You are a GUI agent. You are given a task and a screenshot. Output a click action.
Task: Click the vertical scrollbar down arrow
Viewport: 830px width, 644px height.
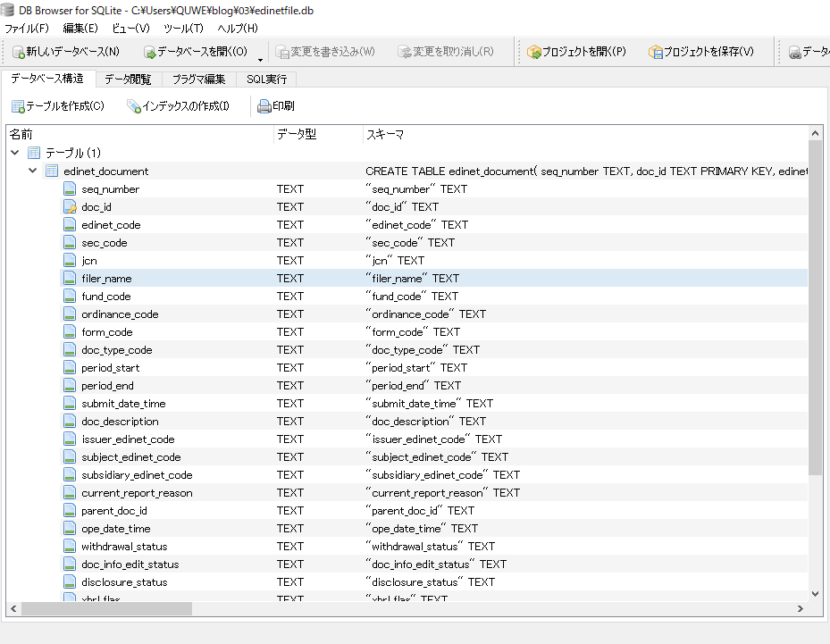click(x=815, y=594)
